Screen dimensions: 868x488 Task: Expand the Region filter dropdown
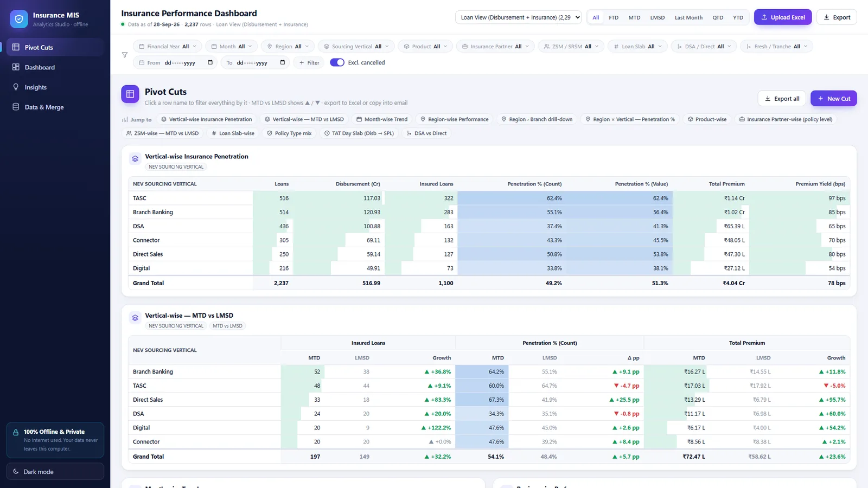(x=288, y=47)
